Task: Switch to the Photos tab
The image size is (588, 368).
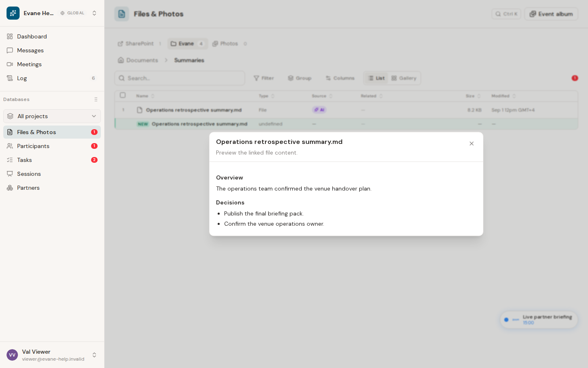Action: (x=229, y=44)
